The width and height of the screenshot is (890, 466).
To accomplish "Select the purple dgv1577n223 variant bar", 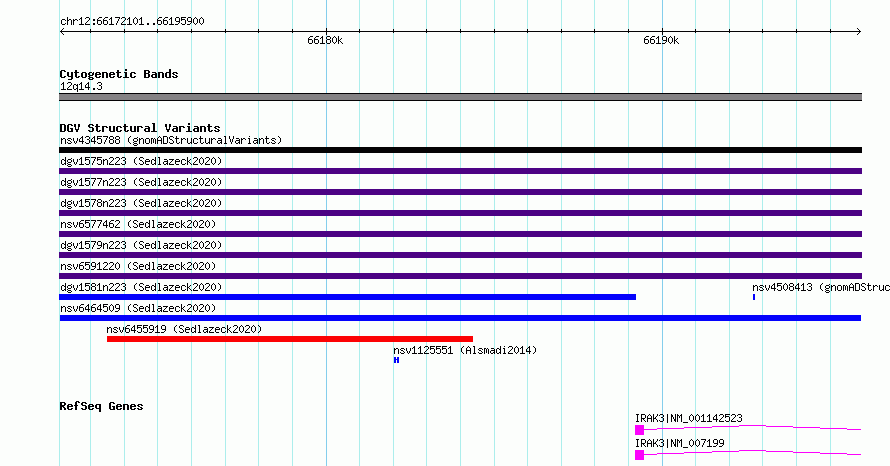I will coord(460,192).
